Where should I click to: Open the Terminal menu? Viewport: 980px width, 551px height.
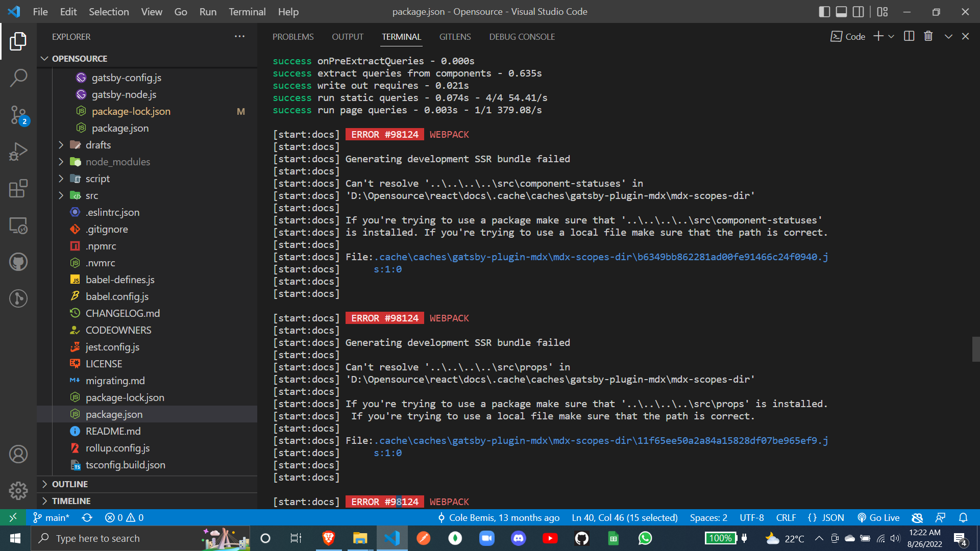coord(247,12)
